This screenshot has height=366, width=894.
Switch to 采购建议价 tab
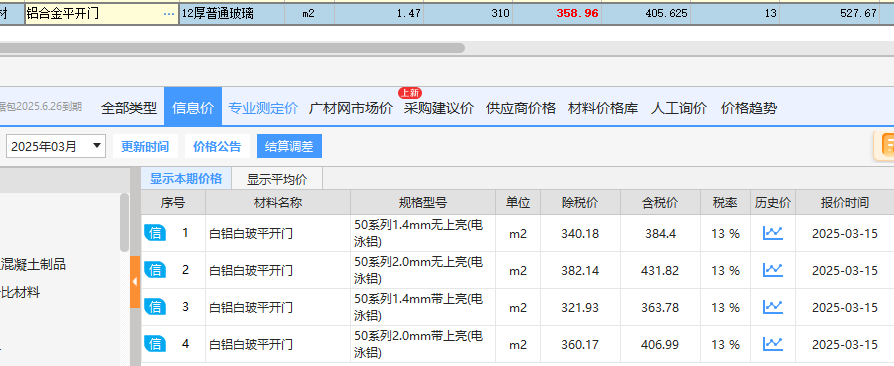[439, 108]
